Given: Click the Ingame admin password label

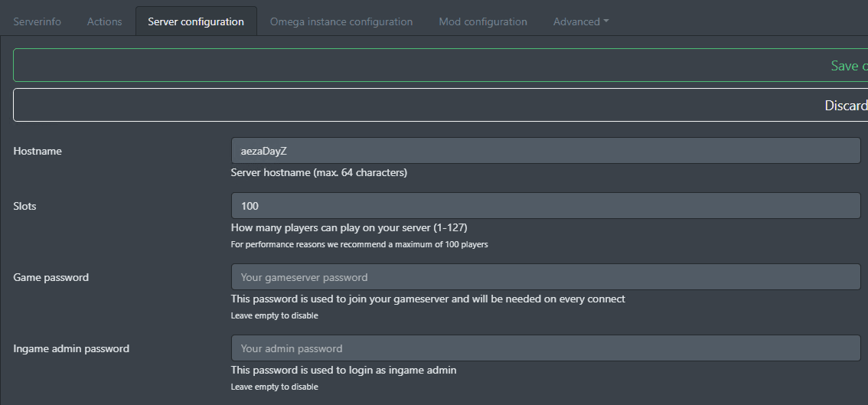Looking at the screenshot, I should [71, 348].
